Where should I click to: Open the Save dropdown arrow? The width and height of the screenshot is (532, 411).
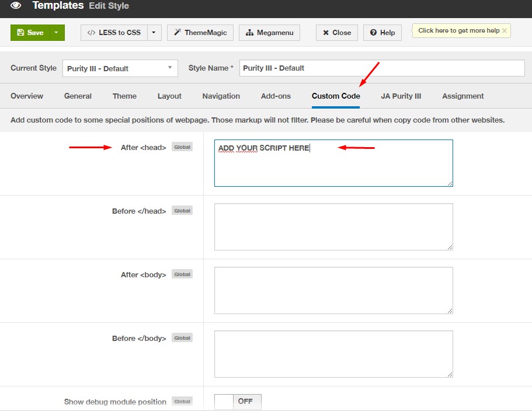tap(56, 33)
